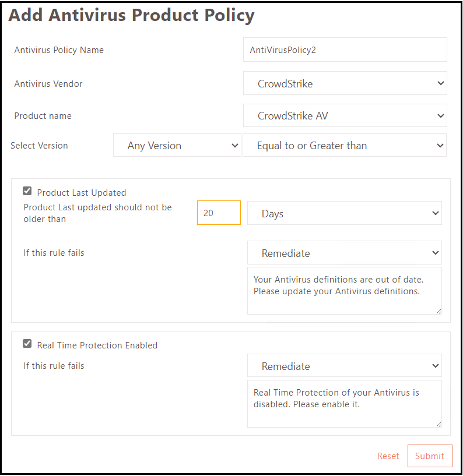Click the Reset link
Image resolution: width=463 pixels, height=476 pixels.
pos(388,456)
